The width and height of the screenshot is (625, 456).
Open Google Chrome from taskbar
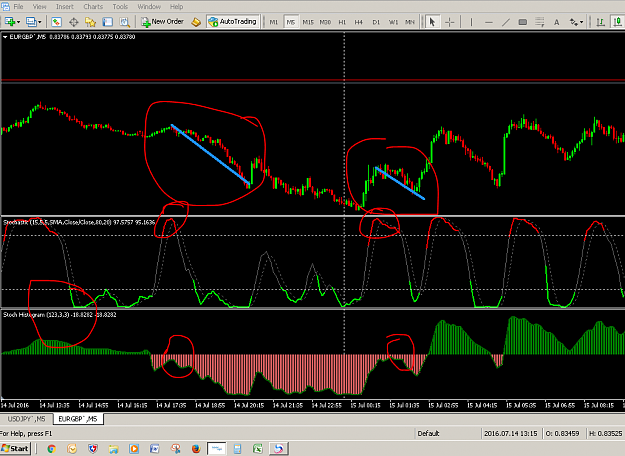click(51, 449)
